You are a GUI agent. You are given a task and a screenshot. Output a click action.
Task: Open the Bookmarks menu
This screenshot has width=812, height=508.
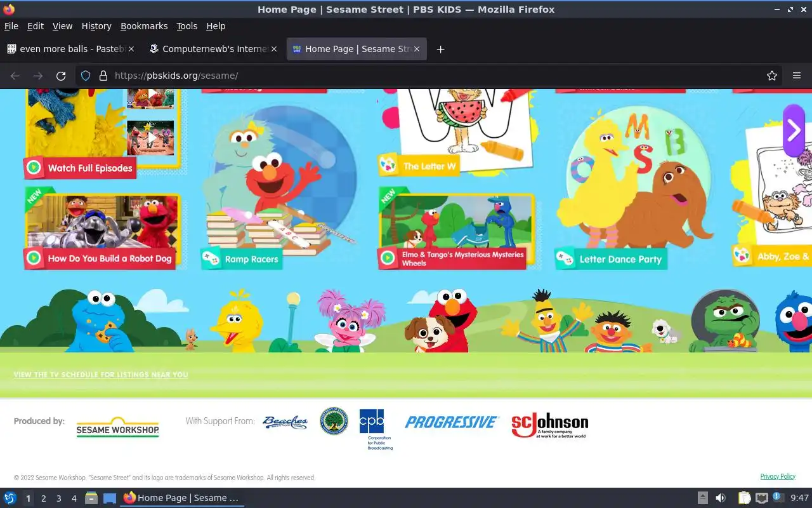[144, 26]
